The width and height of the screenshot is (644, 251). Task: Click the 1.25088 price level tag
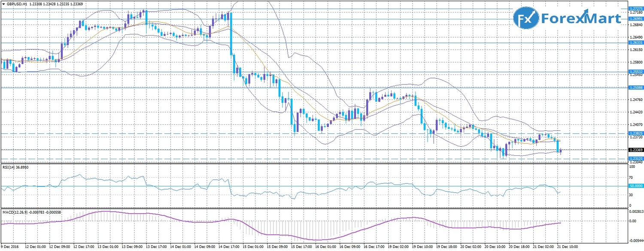(636, 88)
